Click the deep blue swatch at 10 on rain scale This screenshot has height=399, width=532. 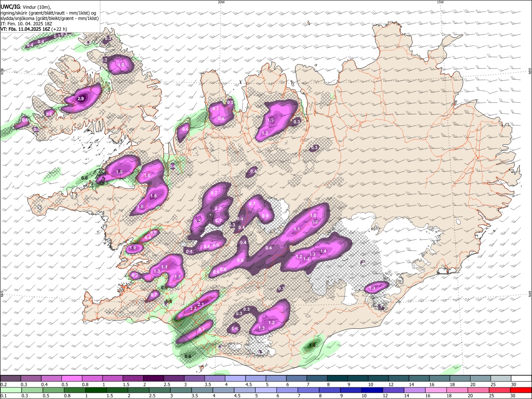point(372,390)
